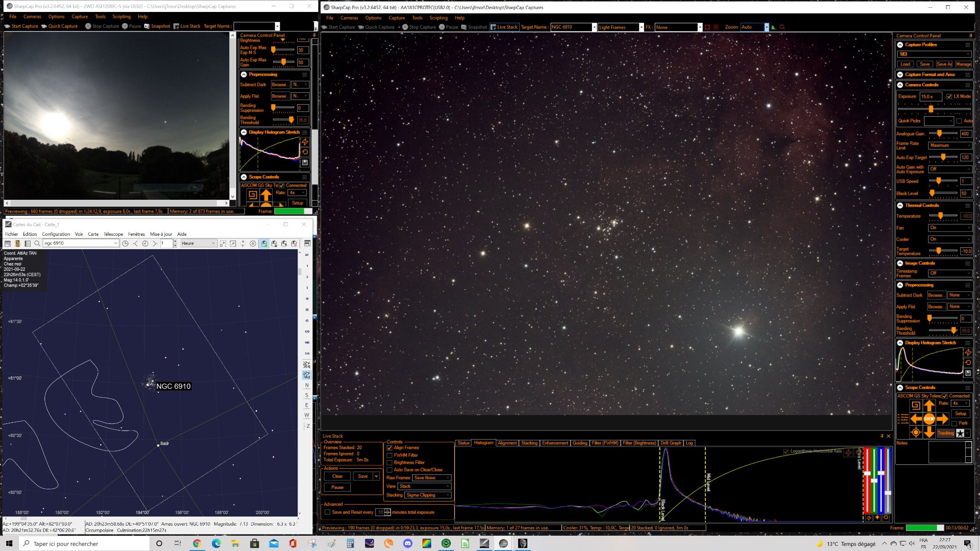The width and height of the screenshot is (980, 551).
Task: Pin the Live Stack panel
Action: [x=882, y=436]
